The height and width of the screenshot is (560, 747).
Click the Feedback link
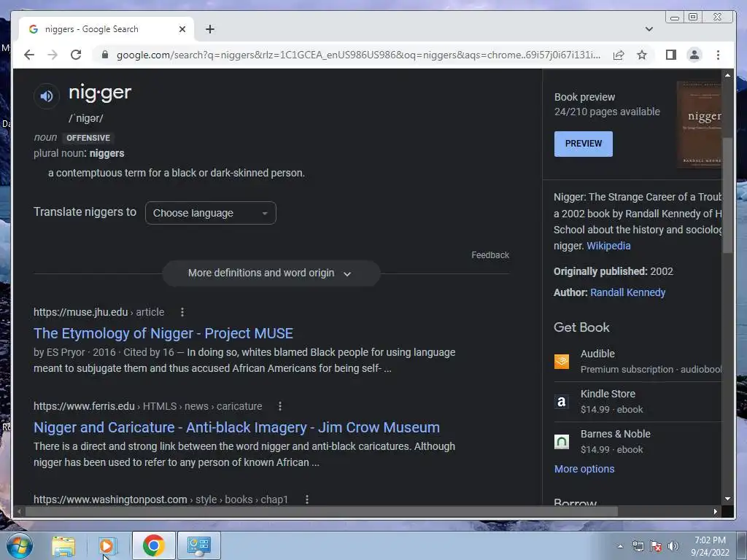pyautogui.click(x=490, y=254)
